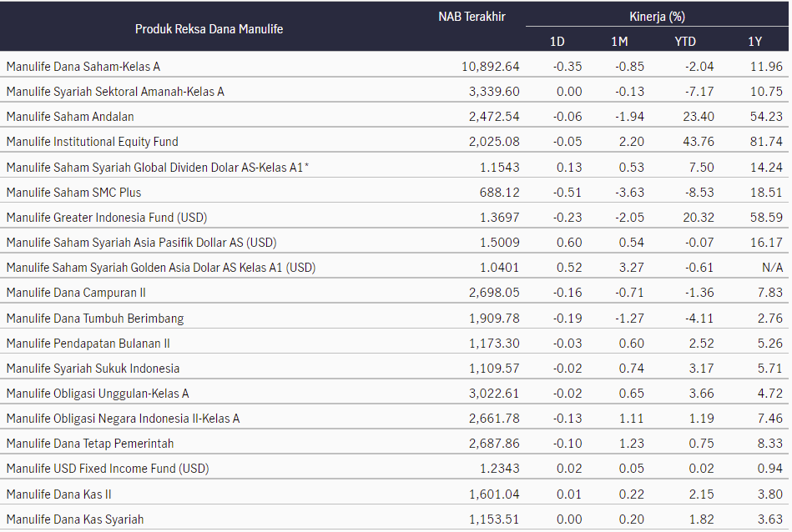Open Manulife Saham Andalan fund

tap(70, 117)
